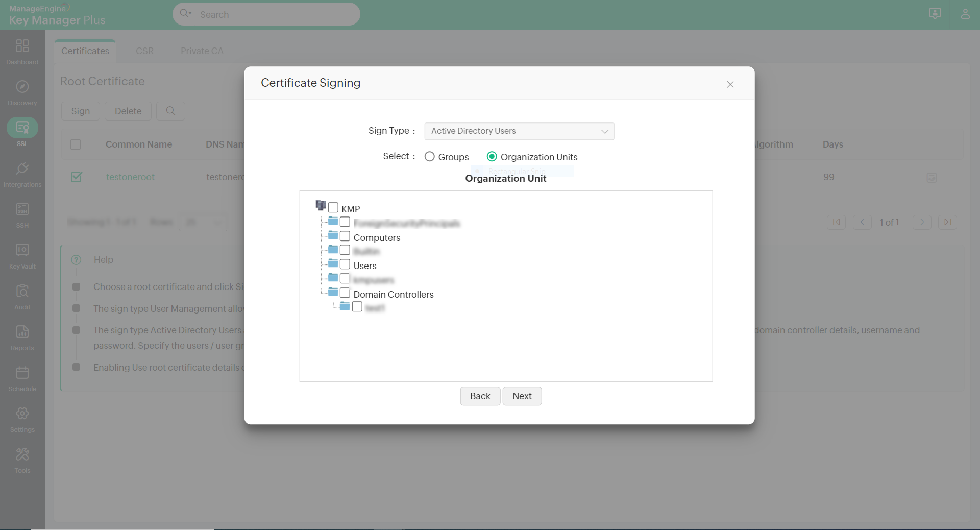Viewport: 980px width, 530px height.
Task: Select the Computers tree item label
Action: (377, 237)
